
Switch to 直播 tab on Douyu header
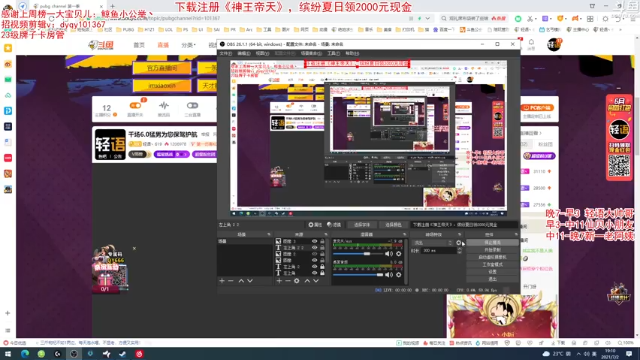click(x=163, y=45)
